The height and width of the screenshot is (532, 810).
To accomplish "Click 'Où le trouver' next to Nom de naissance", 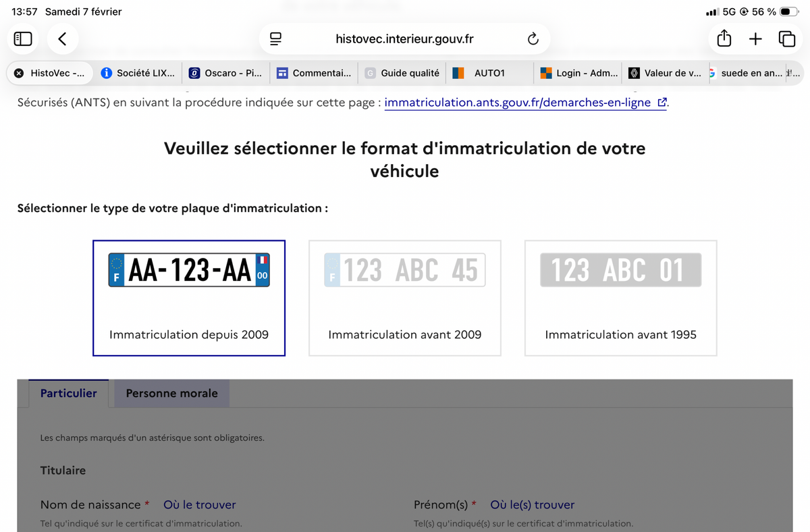I will coord(199,504).
